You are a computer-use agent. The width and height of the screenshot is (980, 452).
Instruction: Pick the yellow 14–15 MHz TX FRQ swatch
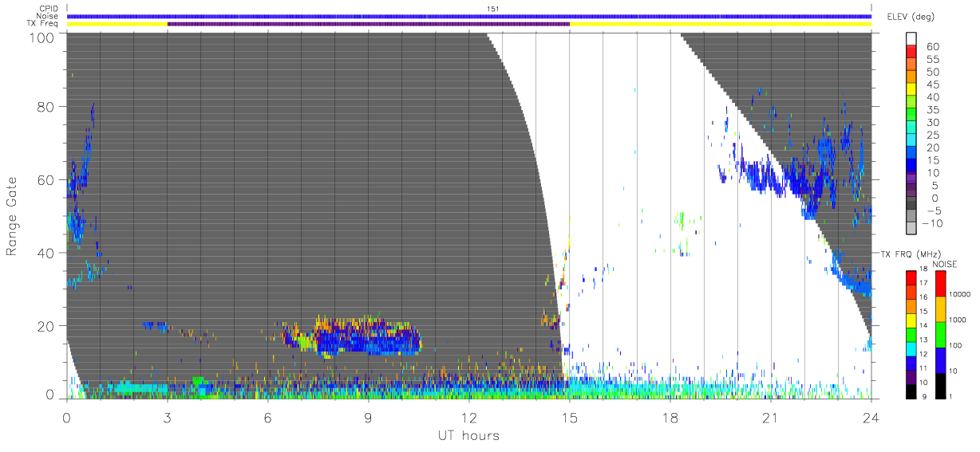click(x=911, y=320)
